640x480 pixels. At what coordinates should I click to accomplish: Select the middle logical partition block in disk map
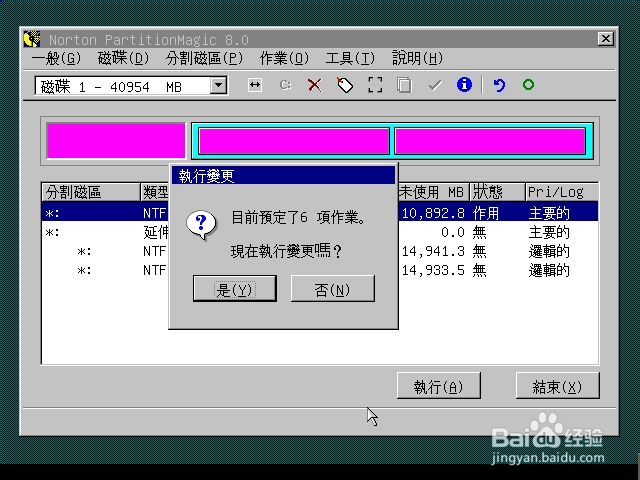coord(294,141)
